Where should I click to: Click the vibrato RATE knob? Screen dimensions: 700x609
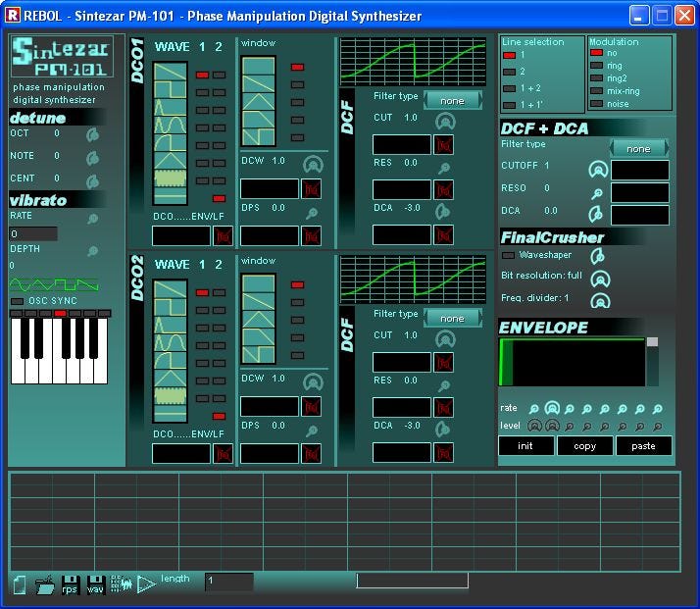pos(92,219)
